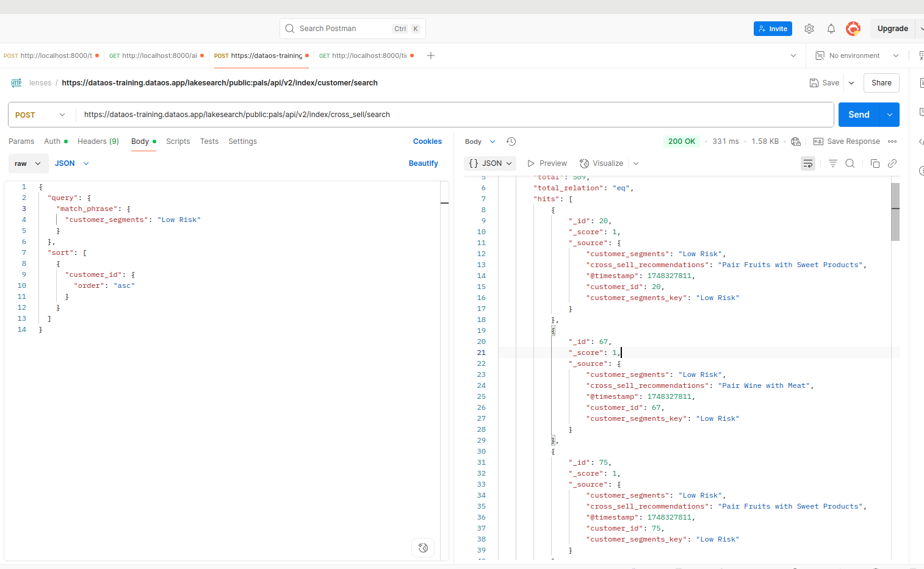Open the Scripts tab

(x=178, y=141)
